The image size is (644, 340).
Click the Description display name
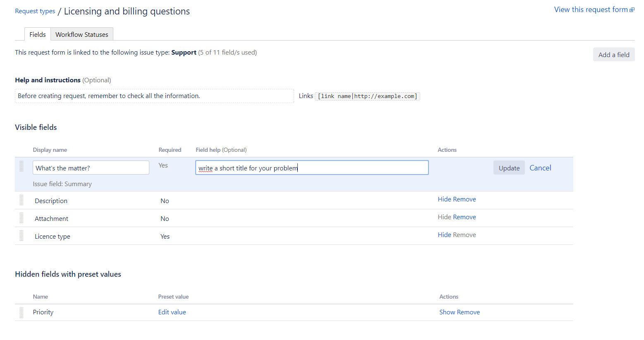(51, 201)
